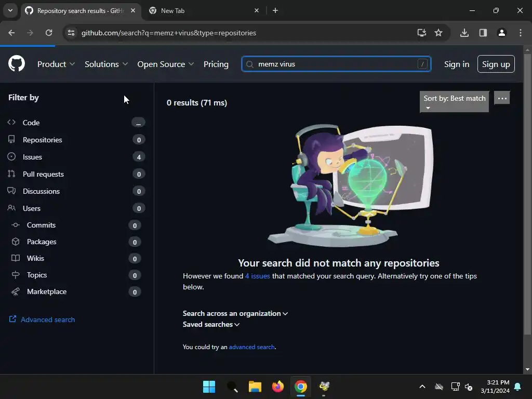
Task: Close the New Tab tab
Action: tap(257, 10)
